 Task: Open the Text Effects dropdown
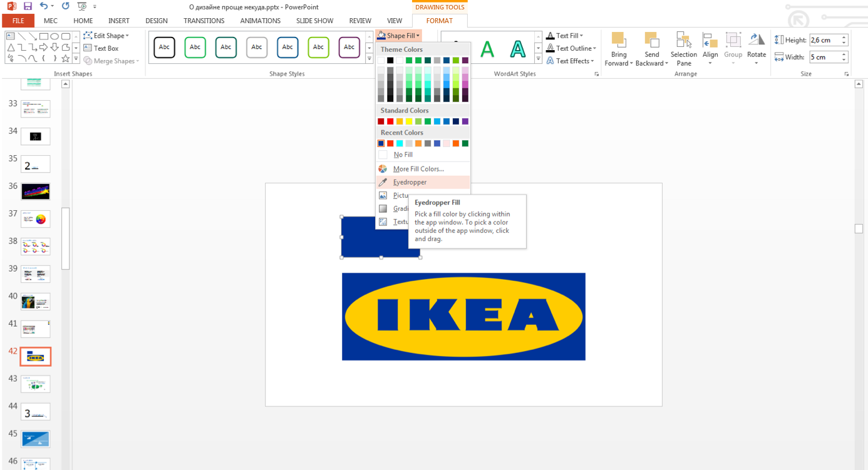pos(570,61)
